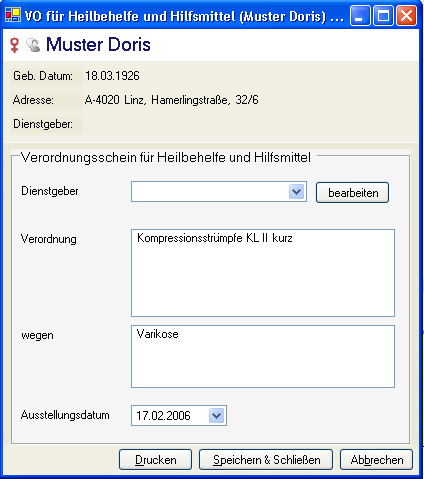Click the Dienstgeber combo box field

coord(219,192)
